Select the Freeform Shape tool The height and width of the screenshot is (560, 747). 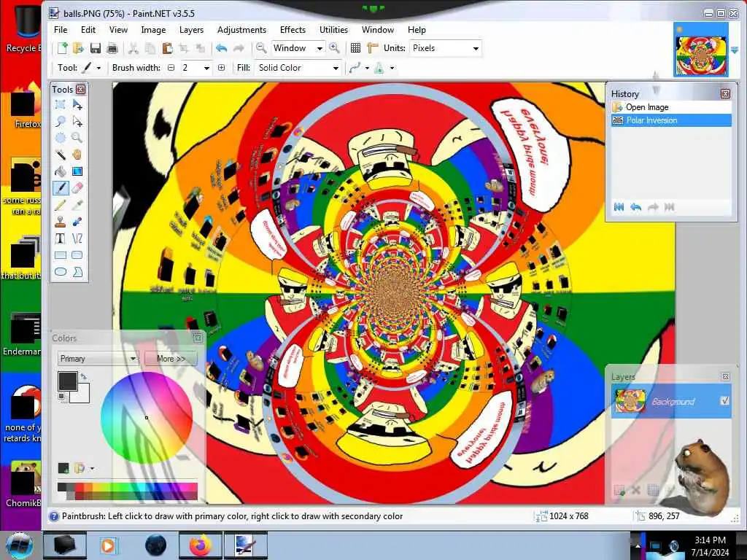coord(77,272)
